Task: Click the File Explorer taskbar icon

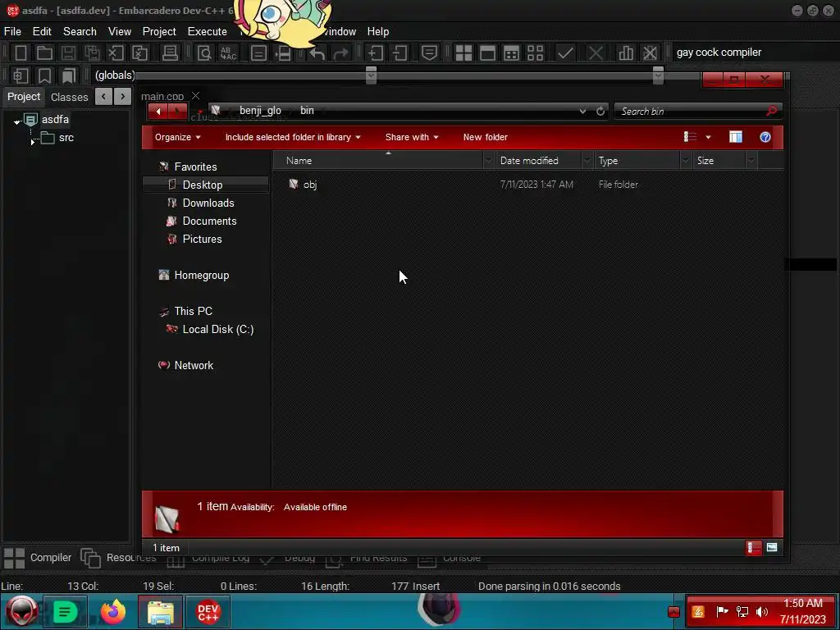Action: pyautogui.click(x=160, y=612)
